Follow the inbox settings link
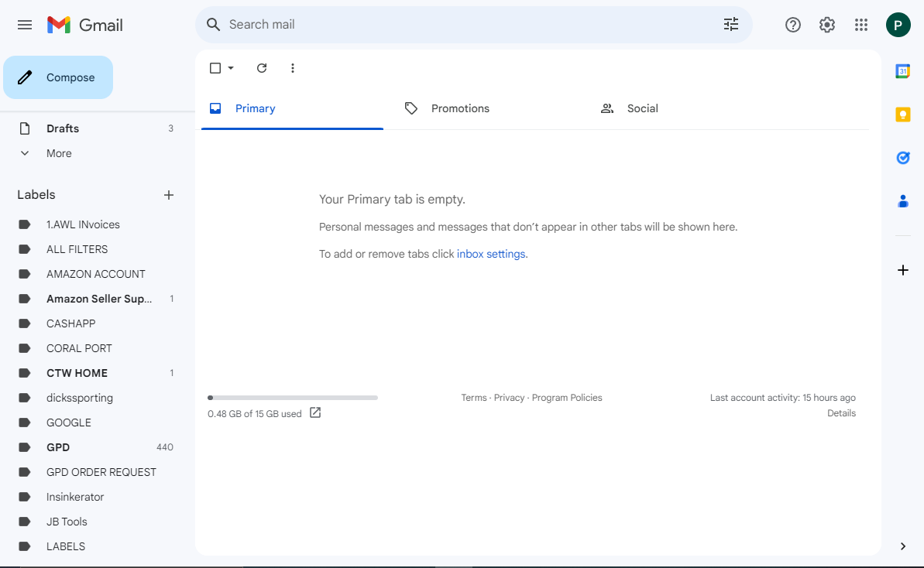Viewport: 924px width, 568px height. 491,254
